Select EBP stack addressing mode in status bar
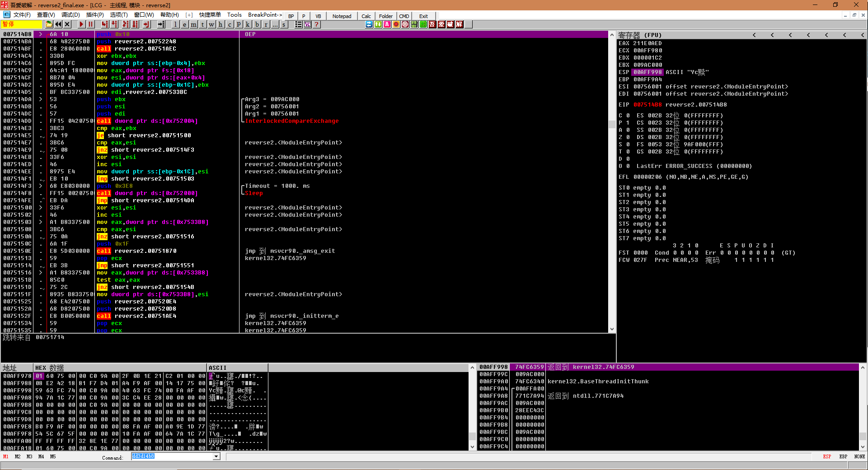The image size is (868, 470). [x=843, y=456]
